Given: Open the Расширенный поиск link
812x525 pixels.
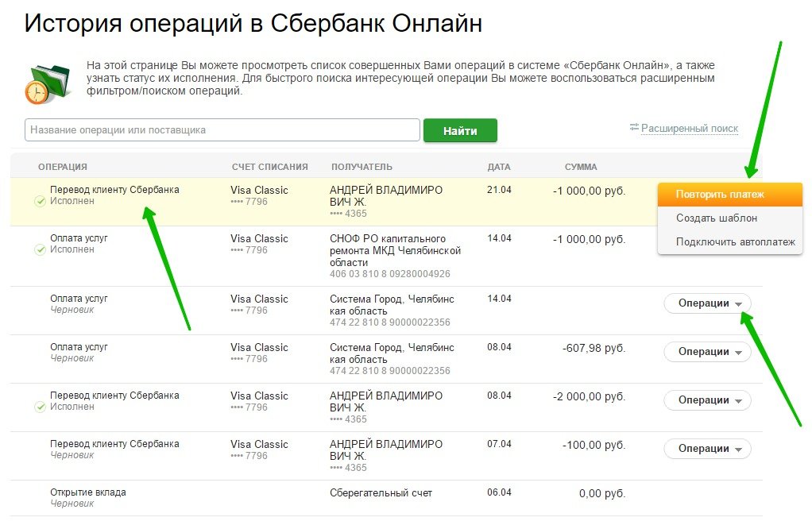Looking at the screenshot, I should 690,128.
